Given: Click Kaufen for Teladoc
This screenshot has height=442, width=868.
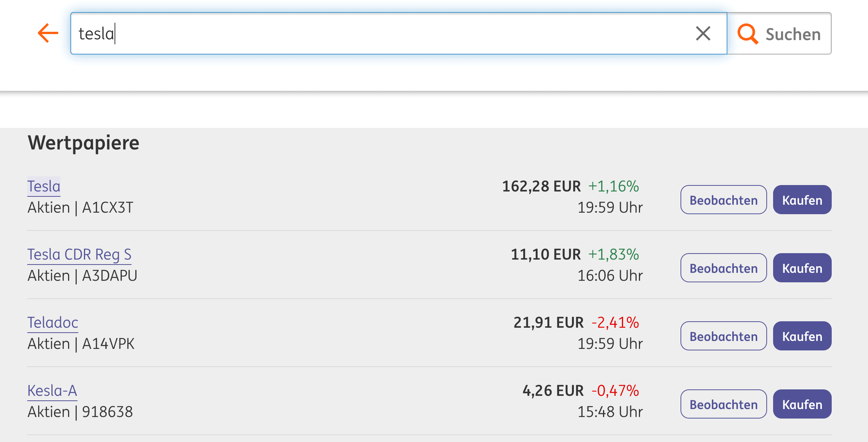Looking at the screenshot, I should click(x=802, y=336).
